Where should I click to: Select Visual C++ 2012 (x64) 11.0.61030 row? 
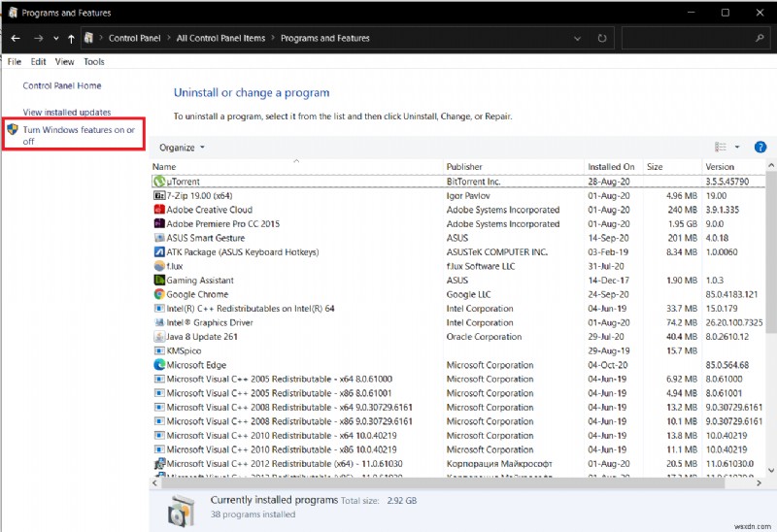click(457, 464)
